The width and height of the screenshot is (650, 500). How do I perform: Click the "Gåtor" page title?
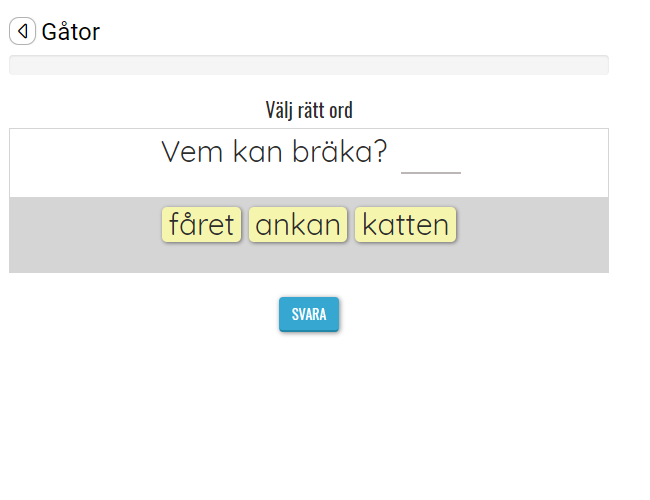point(70,32)
